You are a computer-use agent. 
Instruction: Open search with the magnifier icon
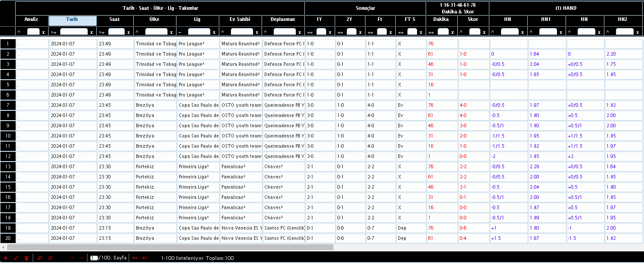(40, 258)
